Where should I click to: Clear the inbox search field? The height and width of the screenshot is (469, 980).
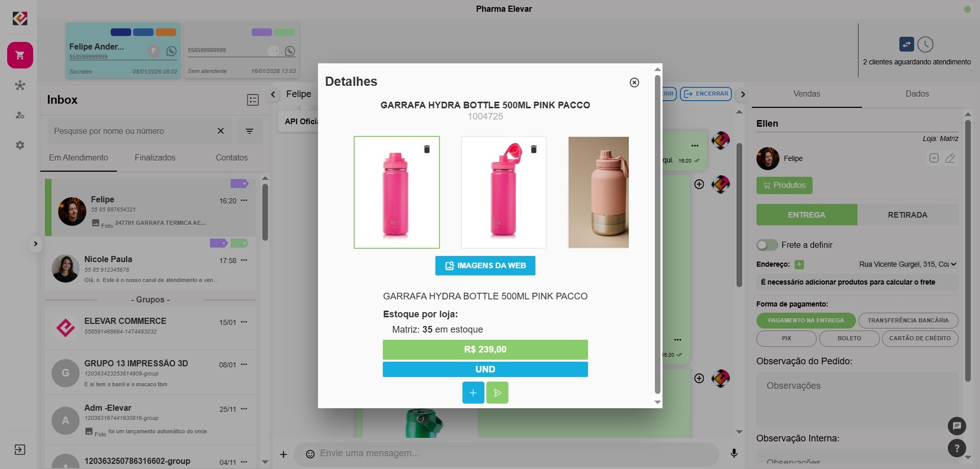[220, 131]
